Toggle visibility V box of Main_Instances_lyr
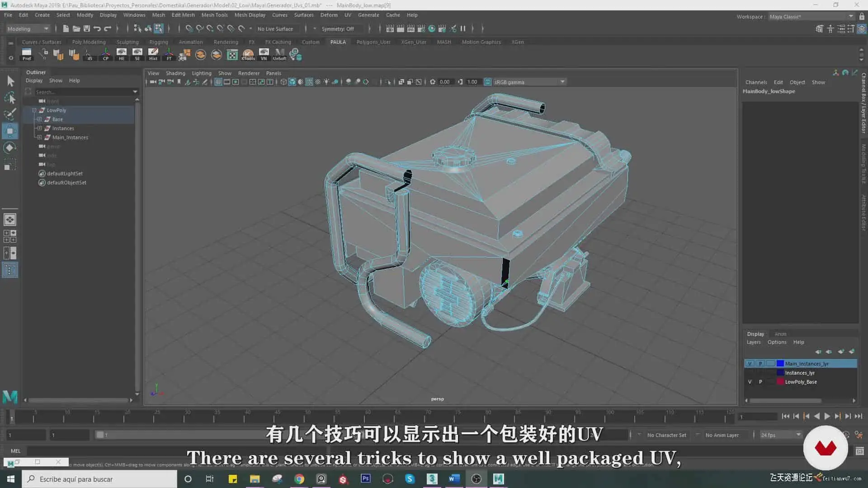Image resolution: width=868 pixels, height=488 pixels. pos(750,364)
